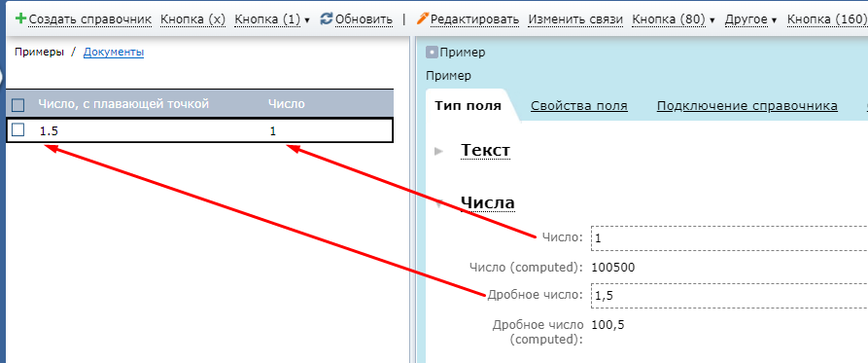Screen dimensions: 868x363
Task: Click the Число column header
Action: (x=286, y=103)
